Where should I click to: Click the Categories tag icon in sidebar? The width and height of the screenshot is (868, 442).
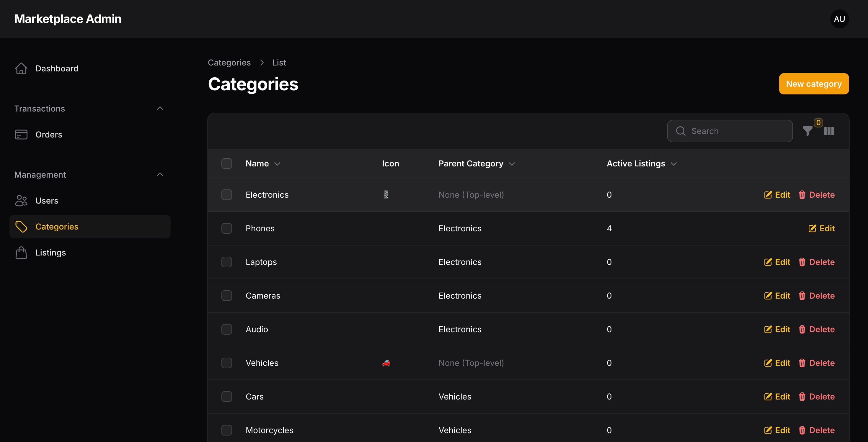pyautogui.click(x=21, y=227)
